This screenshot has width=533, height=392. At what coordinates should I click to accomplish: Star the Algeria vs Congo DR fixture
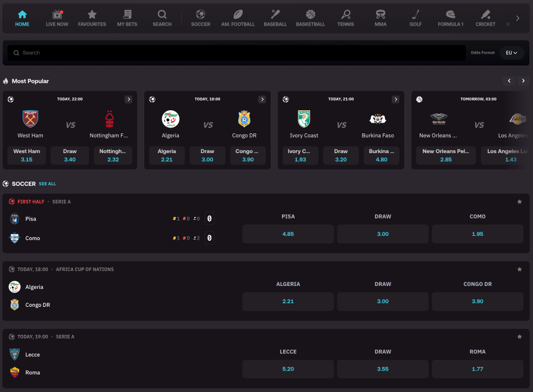(x=519, y=269)
